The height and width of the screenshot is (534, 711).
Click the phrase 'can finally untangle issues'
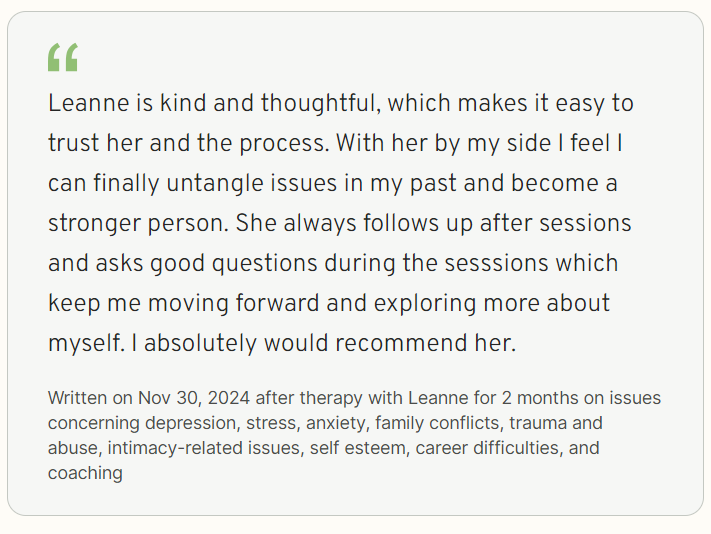pos(193,184)
